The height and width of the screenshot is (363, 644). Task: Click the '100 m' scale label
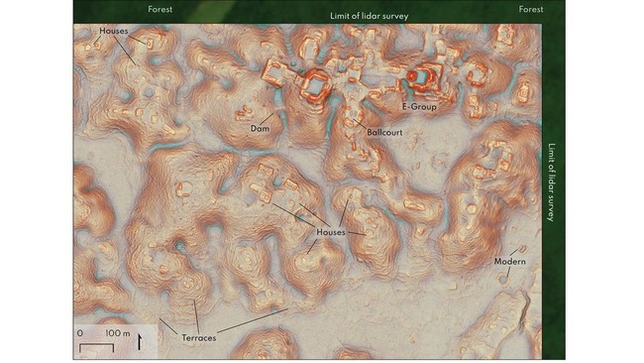point(118,333)
